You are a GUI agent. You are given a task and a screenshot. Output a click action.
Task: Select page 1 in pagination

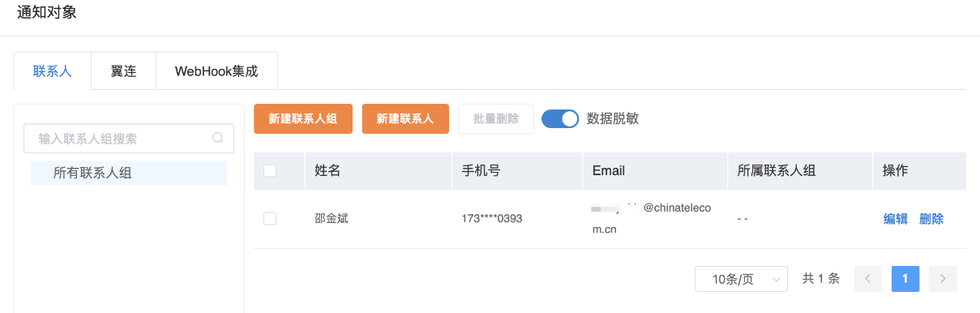tap(905, 279)
